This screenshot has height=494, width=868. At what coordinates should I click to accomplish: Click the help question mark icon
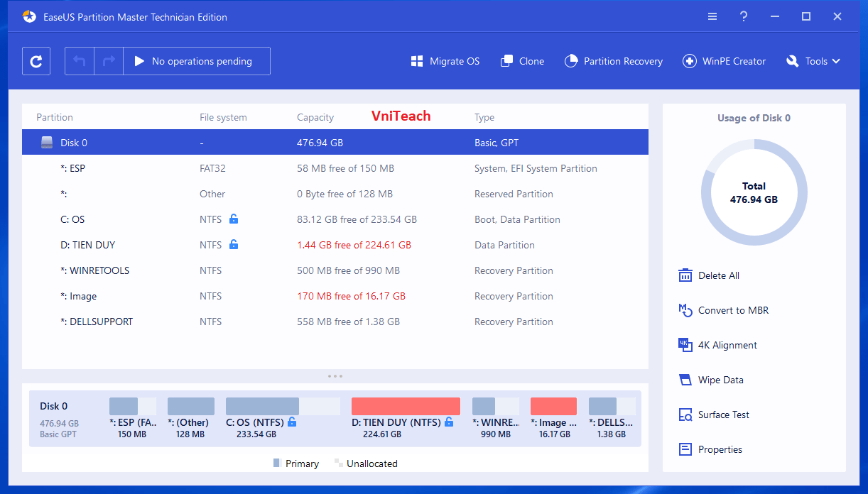point(744,16)
